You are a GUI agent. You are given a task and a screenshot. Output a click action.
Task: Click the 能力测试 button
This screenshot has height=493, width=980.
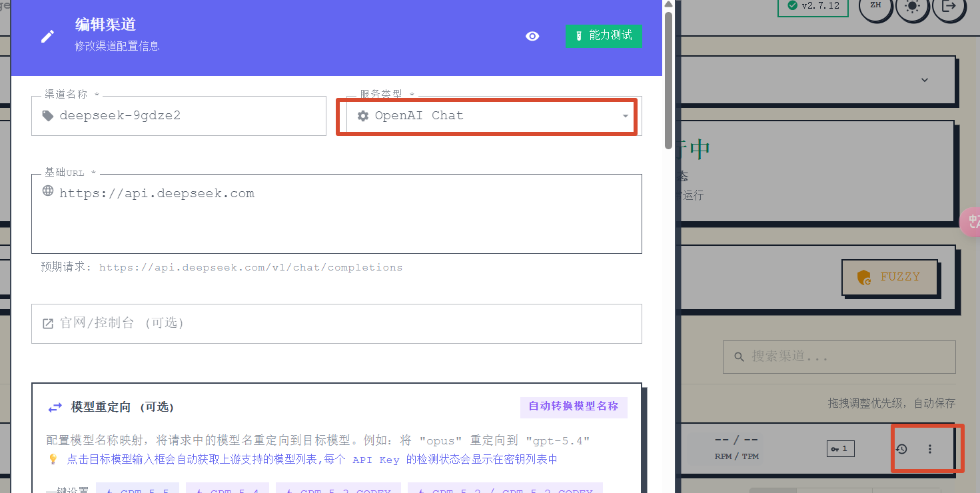[x=604, y=36]
